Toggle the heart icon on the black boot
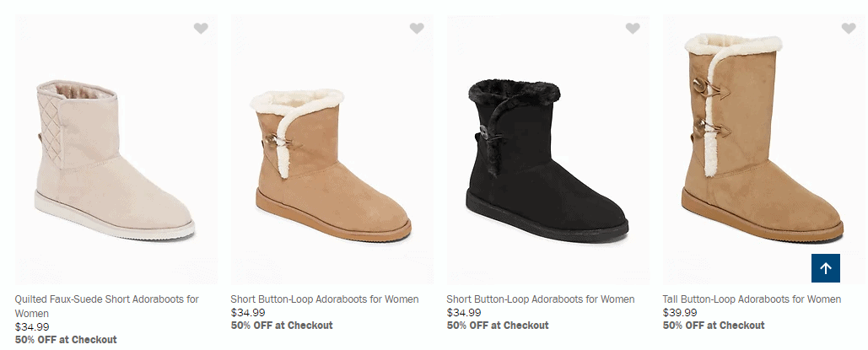This screenshot has width=868, height=350. 633,29
